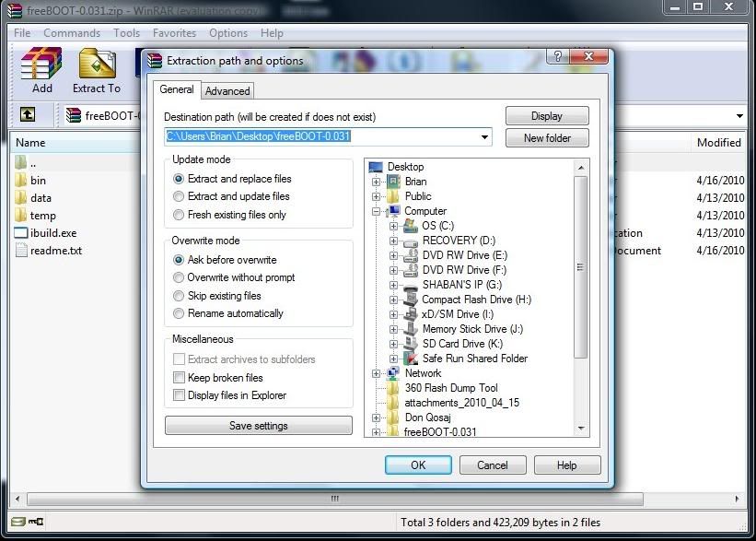Expand the Network node in folder tree
756x541 pixels.
click(x=376, y=373)
